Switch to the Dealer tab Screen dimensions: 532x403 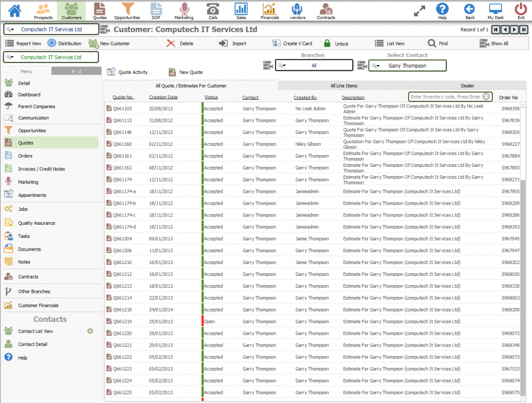point(467,86)
